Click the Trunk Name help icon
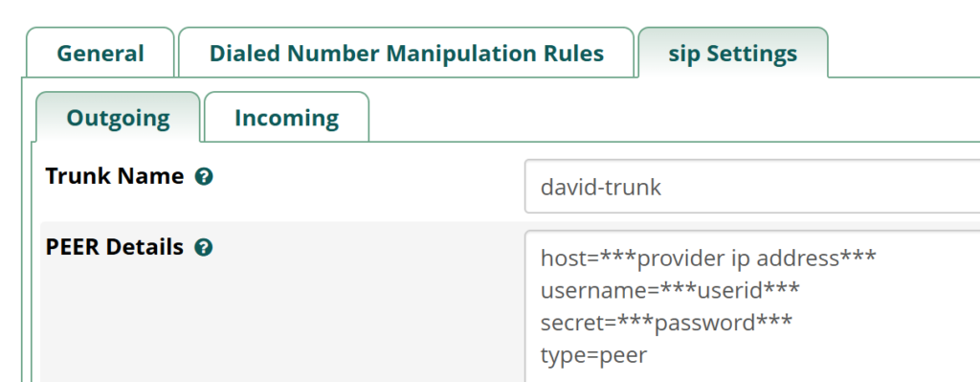 coord(204,177)
